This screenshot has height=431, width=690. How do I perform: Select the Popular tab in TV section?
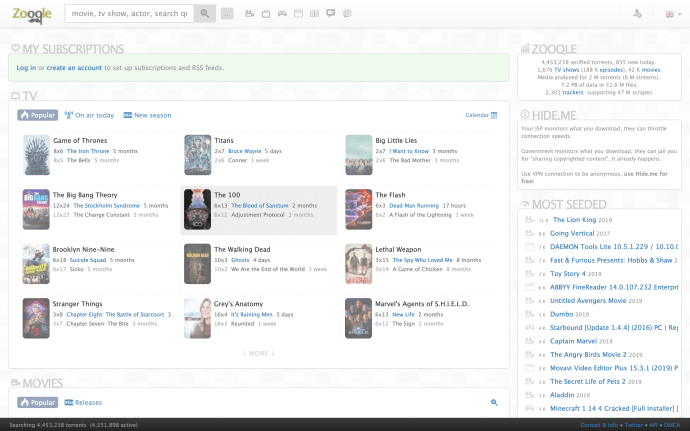(x=37, y=115)
